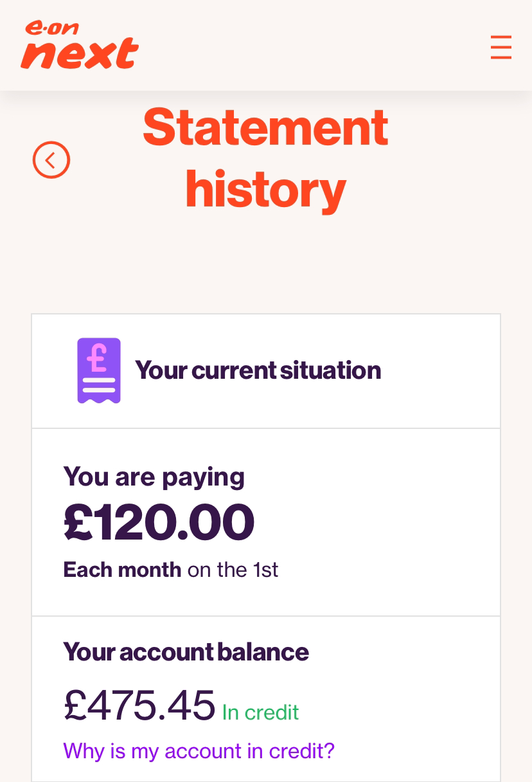This screenshot has height=782, width=532.
Task: Click the word 'next' in the logo
Action: coord(80,53)
